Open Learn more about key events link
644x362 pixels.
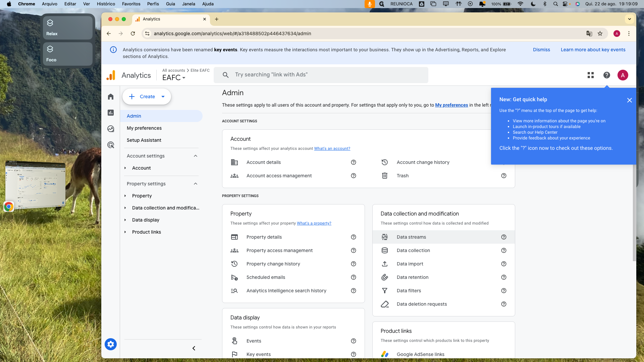pos(593,50)
